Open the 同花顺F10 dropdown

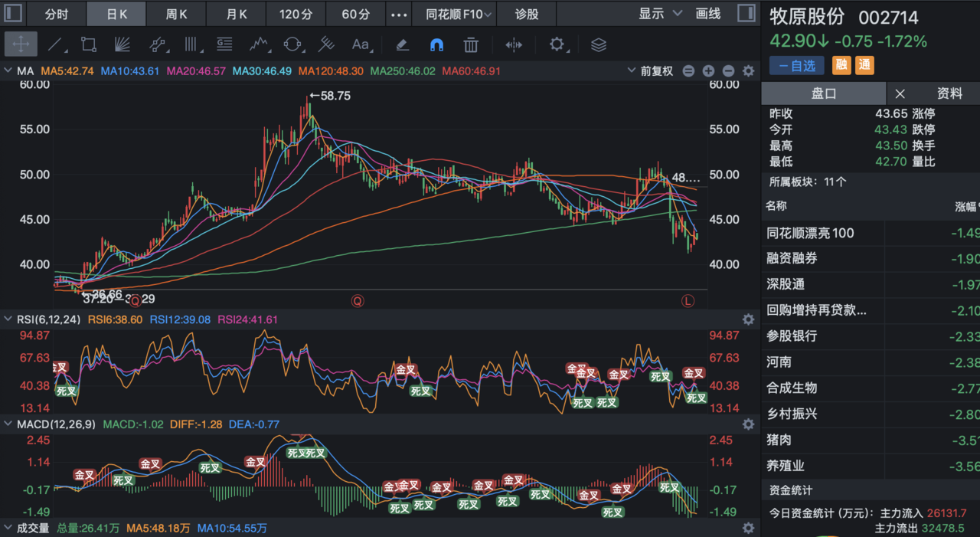459,14
